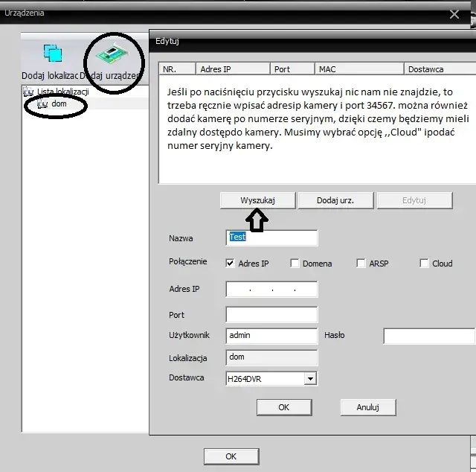Image resolution: width=476 pixels, height=472 pixels.
Task: Click the Dodaj urządzen card icon
Action: tap(112, 54)
